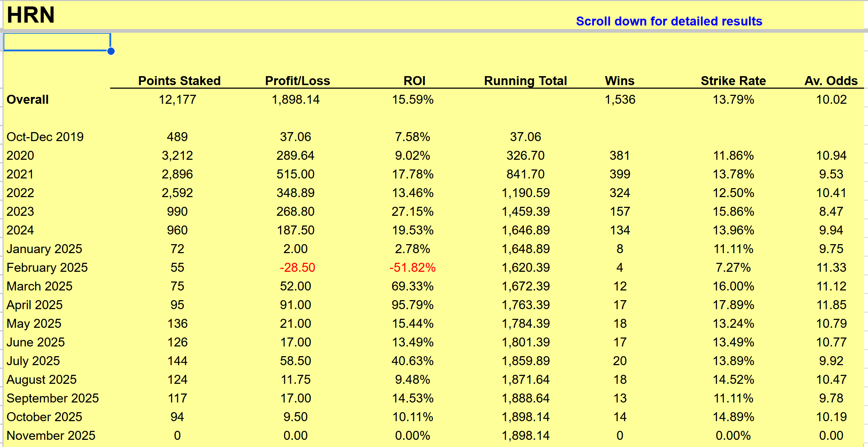Select the Overall profit 1,898.14 cell

[296, 99]
